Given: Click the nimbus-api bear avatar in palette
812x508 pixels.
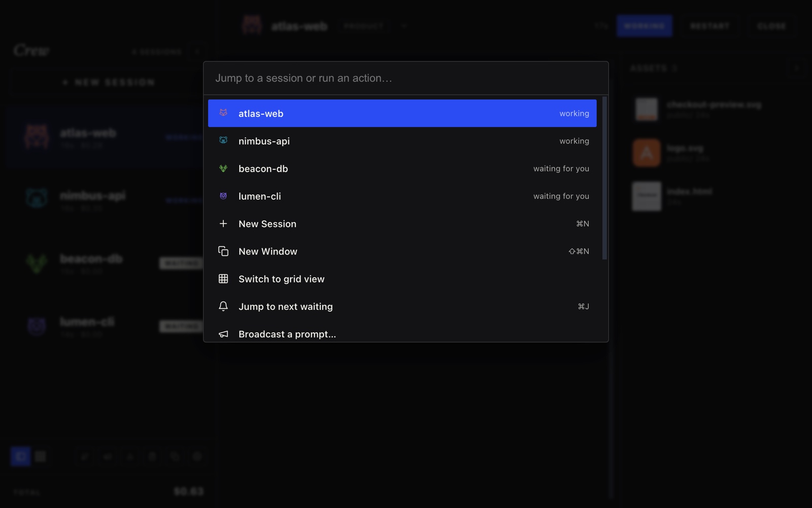Looking at the screenshot, I should coord(223,140).
